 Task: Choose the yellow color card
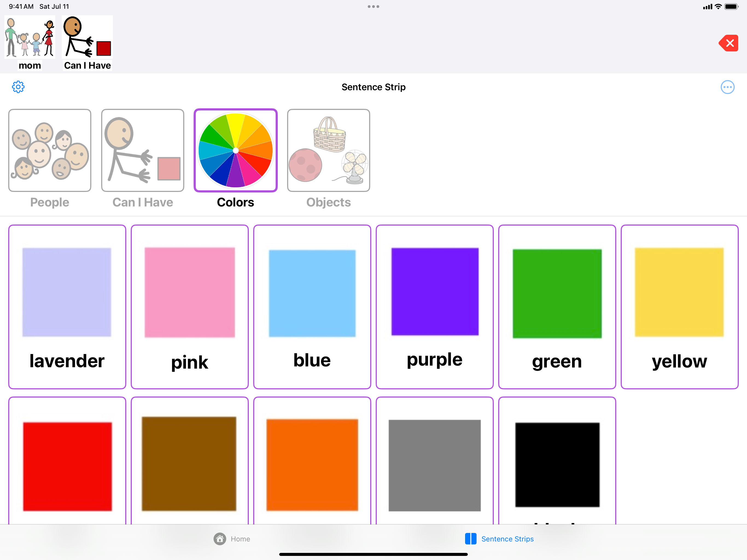click(679, 307)
